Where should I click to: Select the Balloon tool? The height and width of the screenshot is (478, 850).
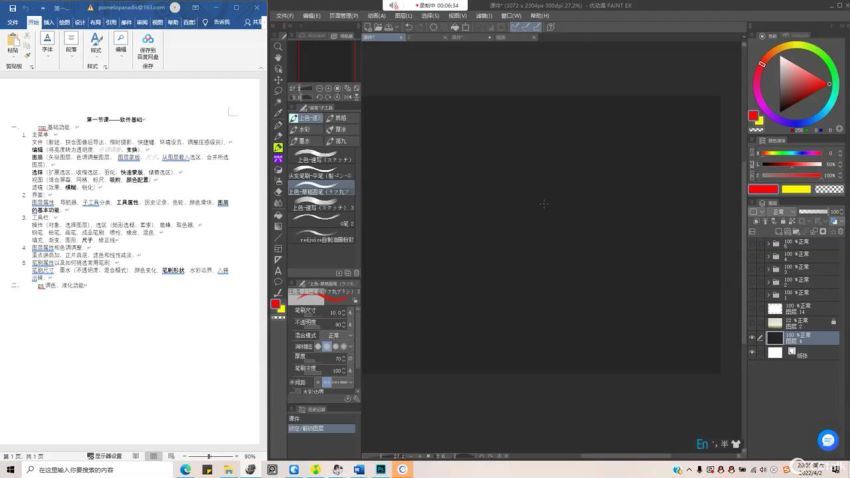278,282
